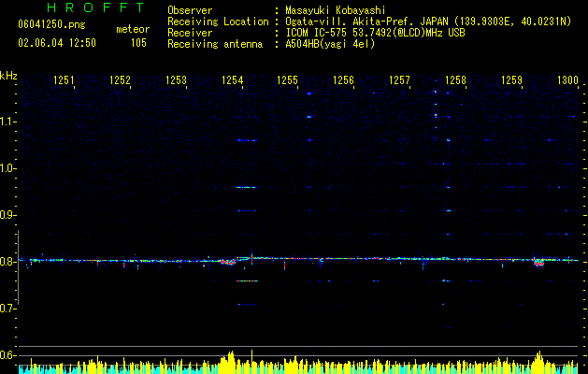Click the 1.0 kHz axis label

(x=7, y=168)
